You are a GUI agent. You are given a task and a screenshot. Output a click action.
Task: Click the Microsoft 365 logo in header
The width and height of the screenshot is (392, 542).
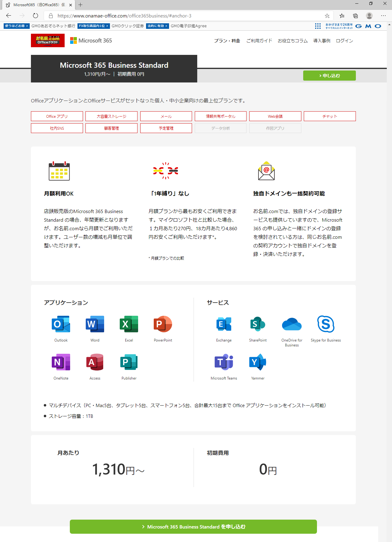click(91, 40)
